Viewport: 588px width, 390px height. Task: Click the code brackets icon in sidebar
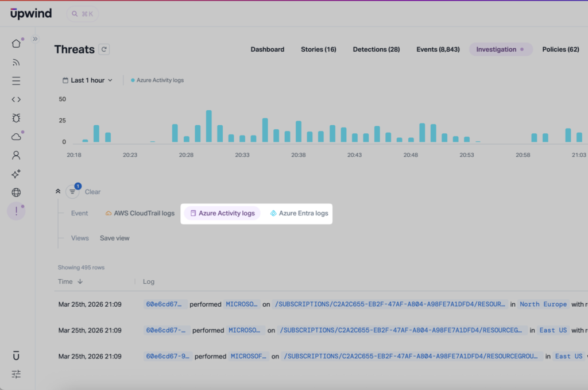pyautogui.click(x=17, y=99)
